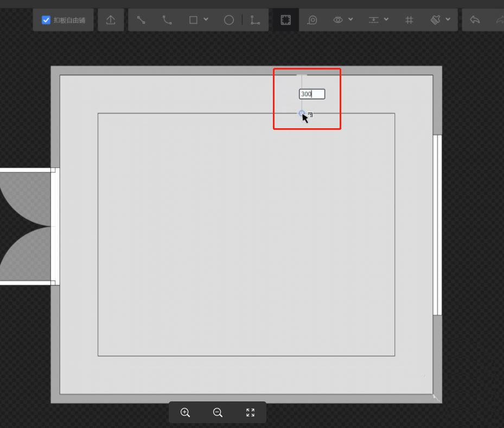Viewport: 504px width, 428px height.
Task: Select the arc curve drawing tool
Action: click(167, 20)
